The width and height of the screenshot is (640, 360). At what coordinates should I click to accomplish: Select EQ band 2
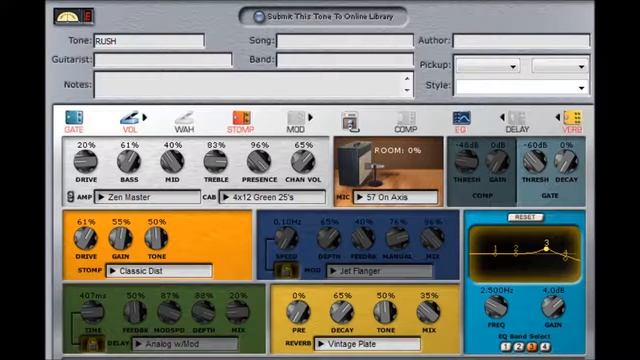[x=519, y=347]
